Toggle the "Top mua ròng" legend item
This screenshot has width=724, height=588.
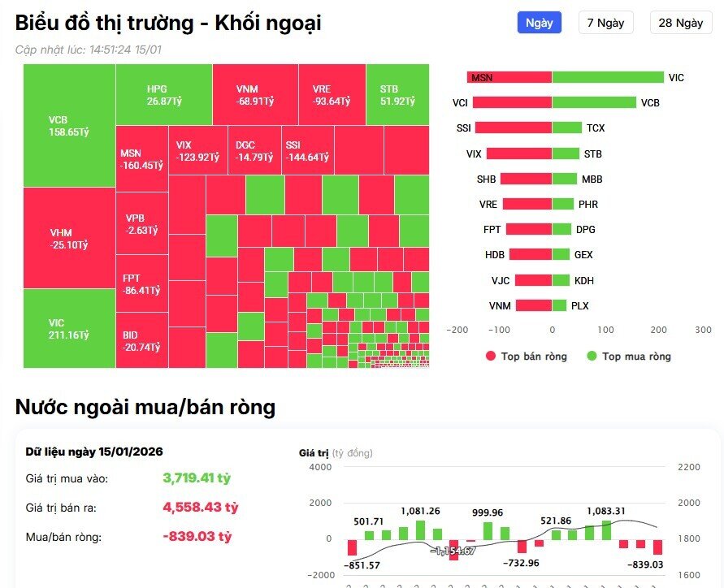631,357
